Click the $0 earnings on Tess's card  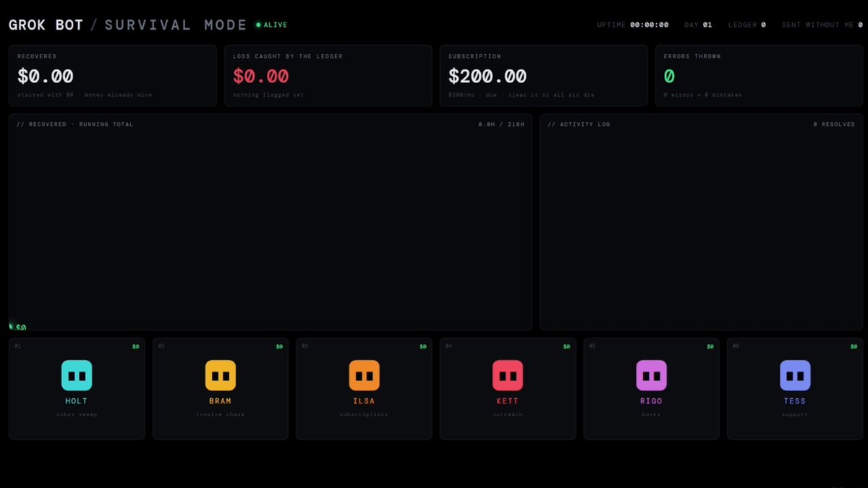854,347
